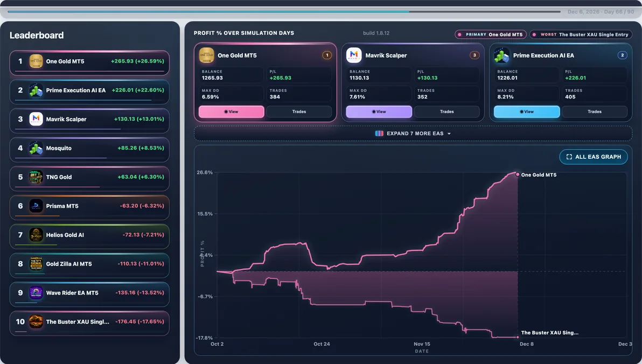
Task: Toggle View on Prime Execution AI EA card
Action: click(527, 111)
